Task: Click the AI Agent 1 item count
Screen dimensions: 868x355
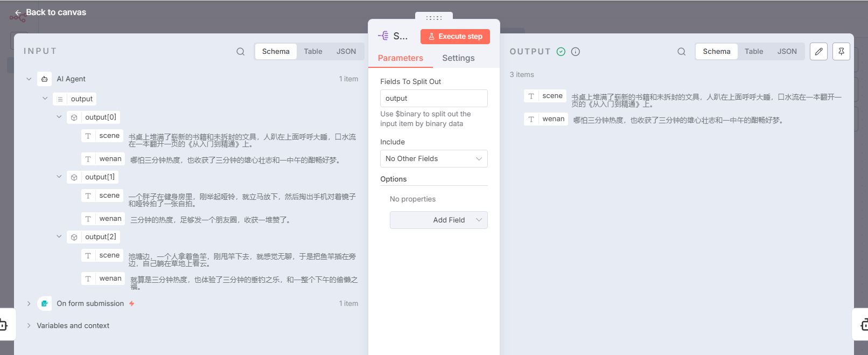Action: (348, 79)
